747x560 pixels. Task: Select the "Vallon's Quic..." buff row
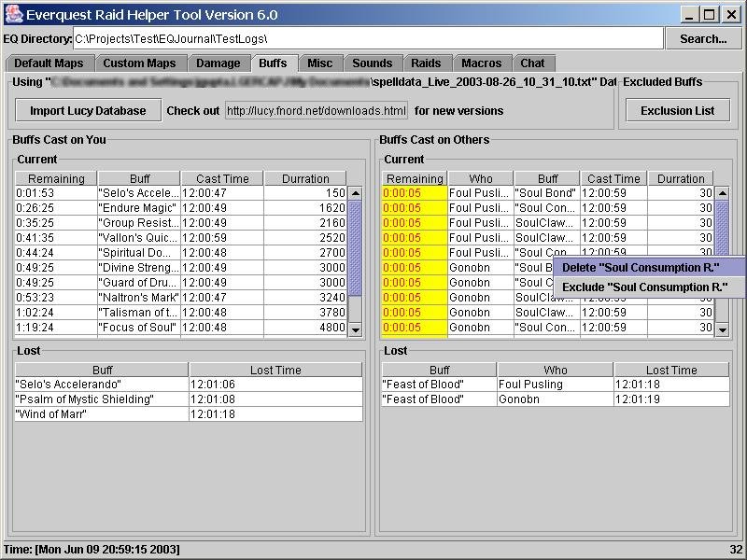[180, 238]
